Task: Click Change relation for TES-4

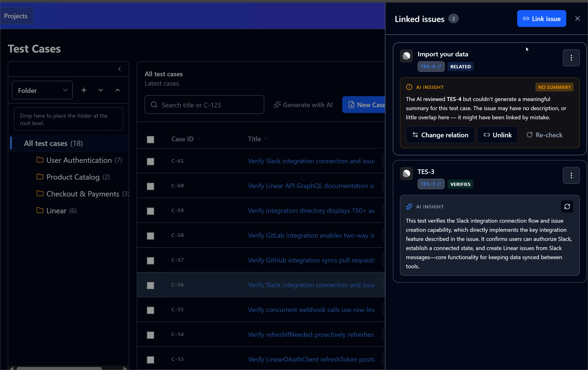Action: [x=440, y=135]
